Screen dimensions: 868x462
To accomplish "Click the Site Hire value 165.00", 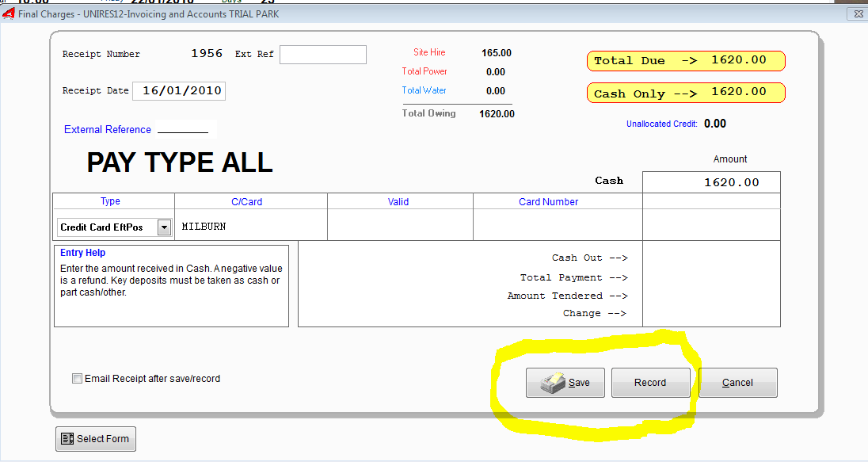I will pyautogui.click(x=497, y=53).
